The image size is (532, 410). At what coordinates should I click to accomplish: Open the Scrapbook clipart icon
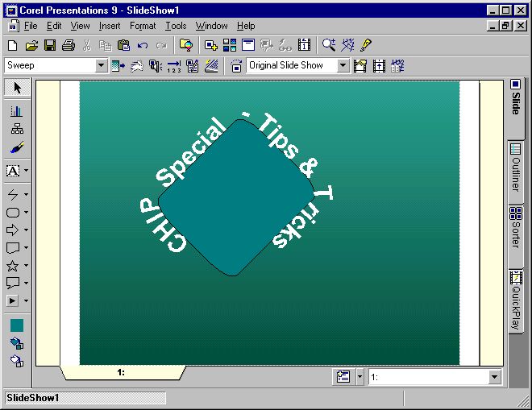186,45
